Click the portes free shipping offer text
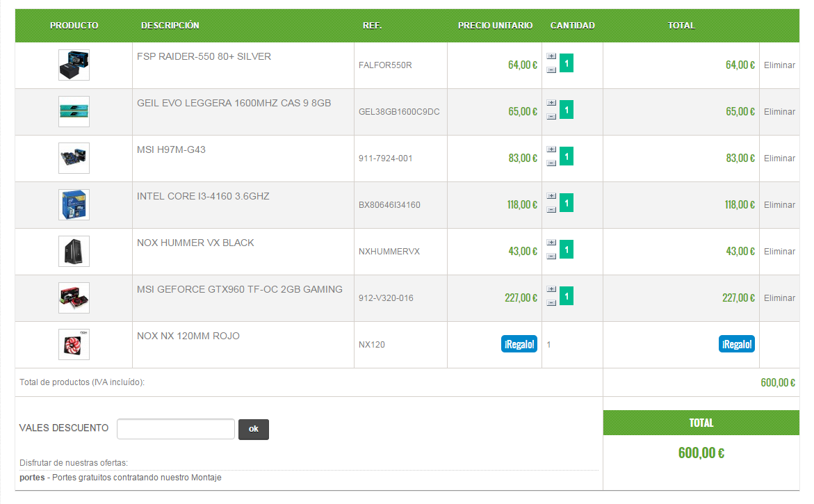814x504 pixels. (120, 478)
